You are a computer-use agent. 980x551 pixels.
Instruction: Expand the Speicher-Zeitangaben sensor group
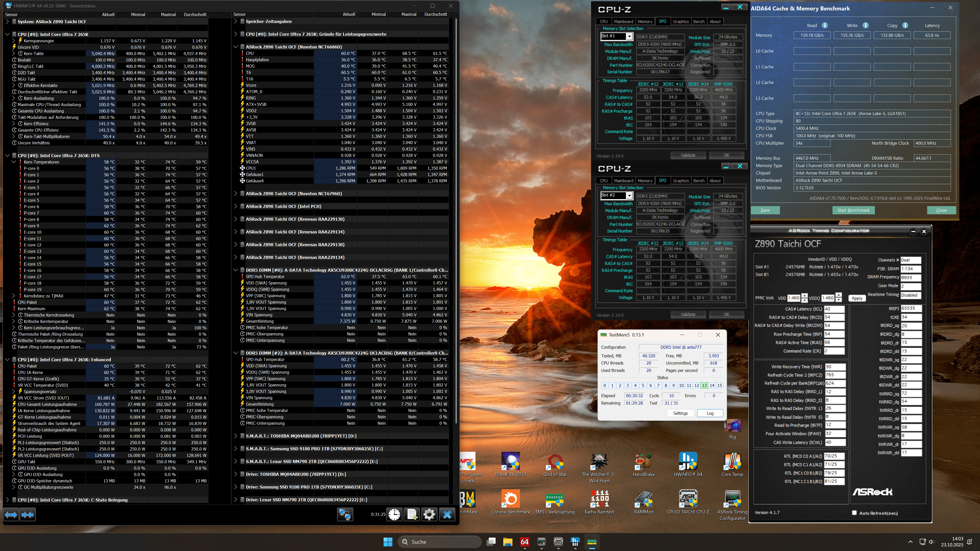click(x=236, y=22)
